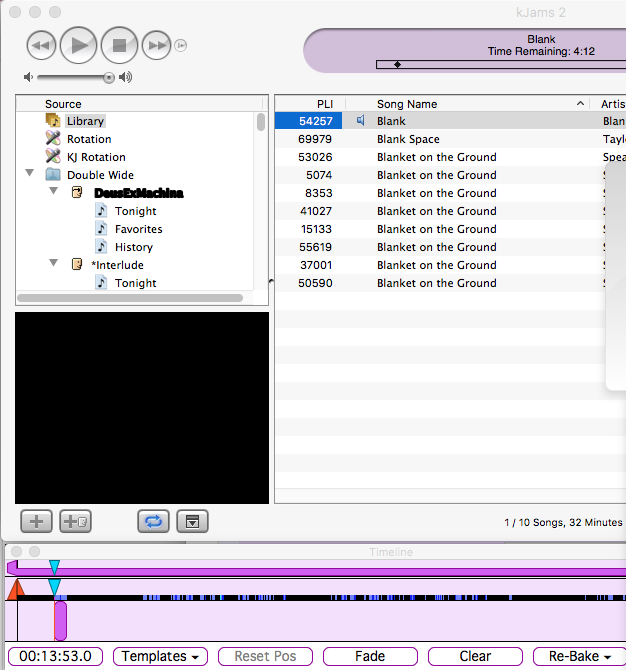Open the Re-Bake dropdown menu
The height and width of the screenshot is (670, 626).
(579, 656)
